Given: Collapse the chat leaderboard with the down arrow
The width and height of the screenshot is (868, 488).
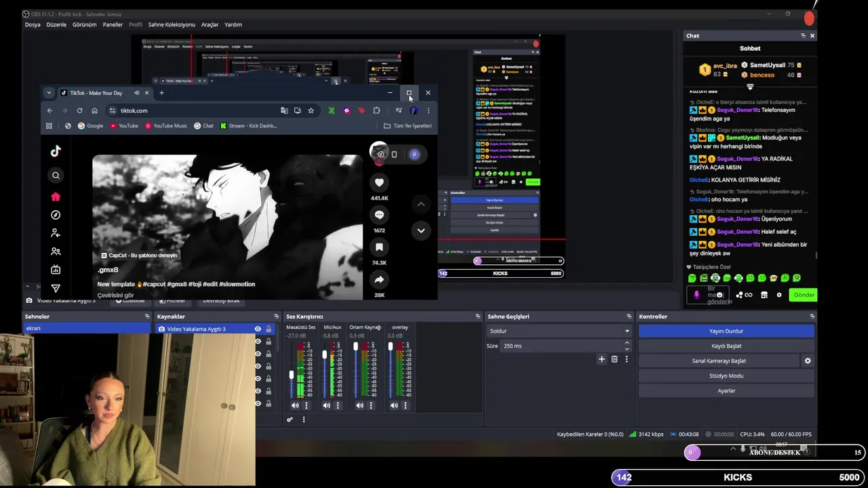Looking at the screenshot, I should [750, 87].
